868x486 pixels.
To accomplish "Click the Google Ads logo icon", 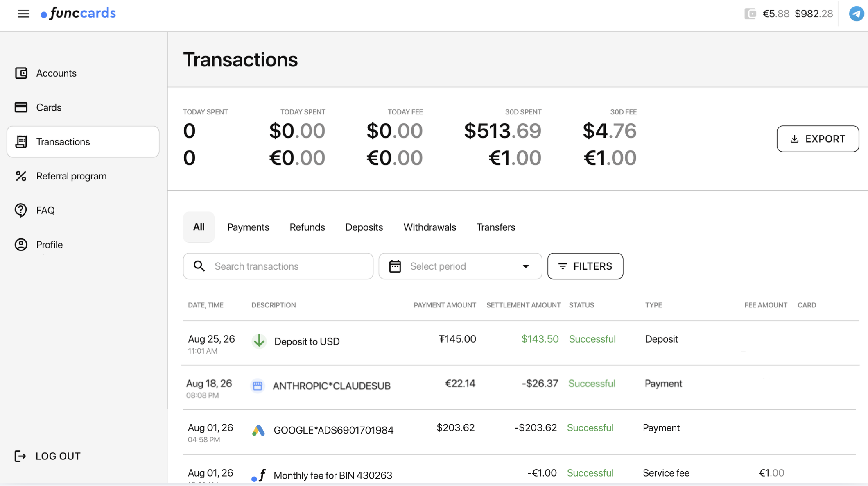I will click(258, 430).
